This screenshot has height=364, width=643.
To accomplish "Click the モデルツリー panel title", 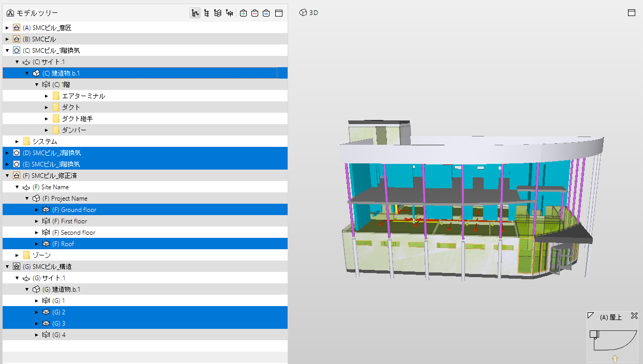I will pyautogui.click(x=37, y=13).
